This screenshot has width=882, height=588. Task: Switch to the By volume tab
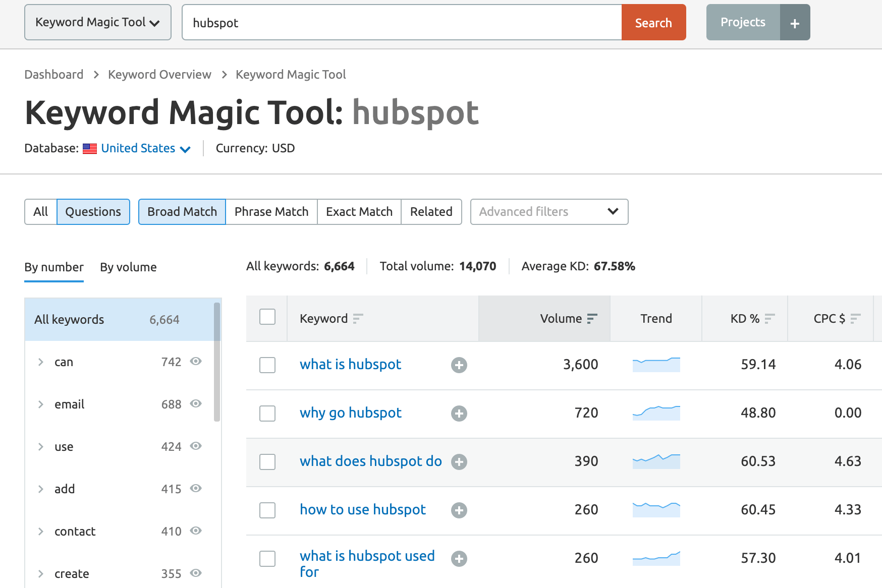click(128, 267)
